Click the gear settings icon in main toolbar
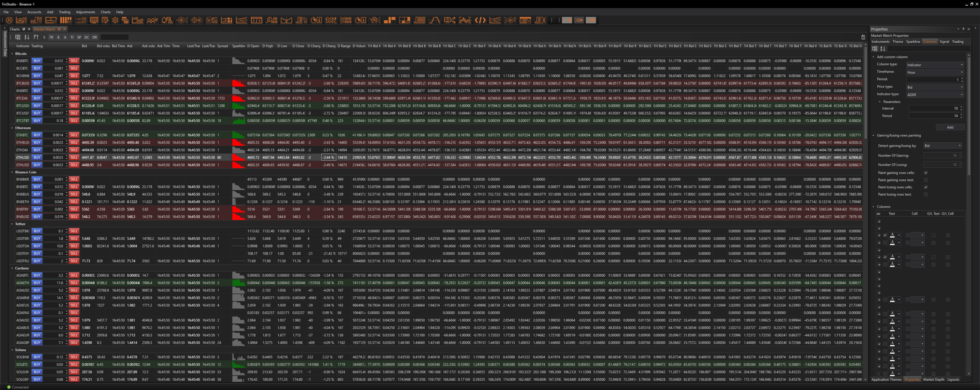980x390 pixels. [x=115, y=20]
